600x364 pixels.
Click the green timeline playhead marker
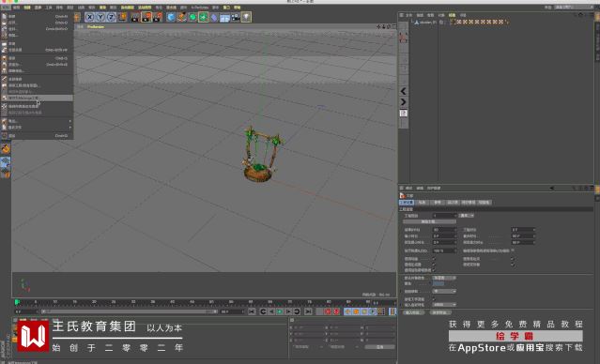point(17,302)
